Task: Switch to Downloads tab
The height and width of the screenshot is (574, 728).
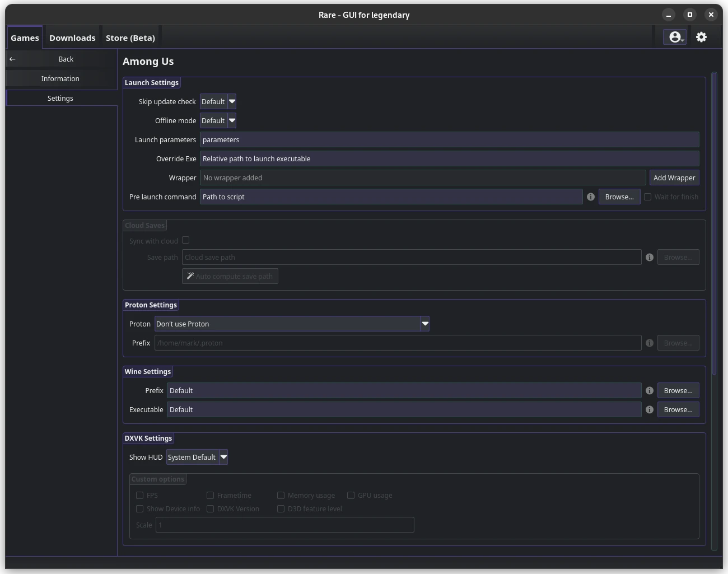Action: [x=72, y=38]
